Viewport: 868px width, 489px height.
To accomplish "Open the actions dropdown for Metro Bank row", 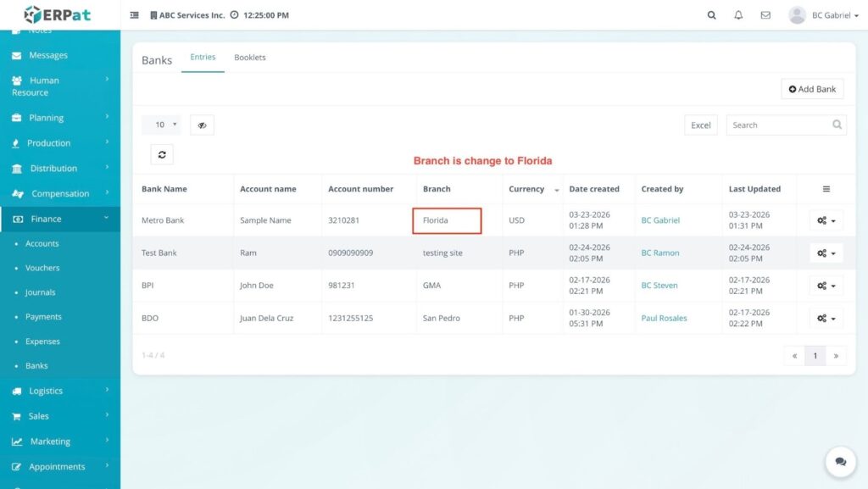I will [x=826, y=220].
